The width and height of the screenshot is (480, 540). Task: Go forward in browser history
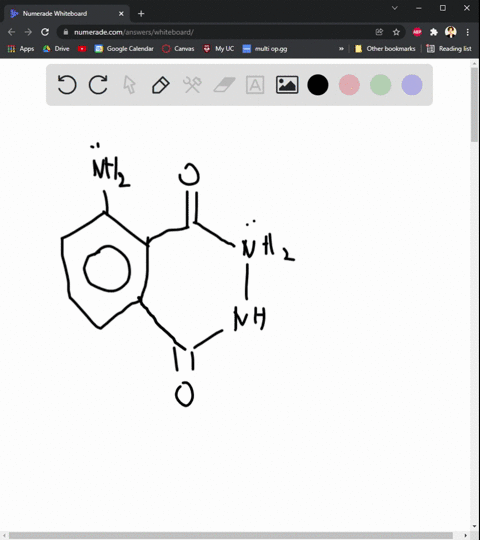click(x=28, y=32)
